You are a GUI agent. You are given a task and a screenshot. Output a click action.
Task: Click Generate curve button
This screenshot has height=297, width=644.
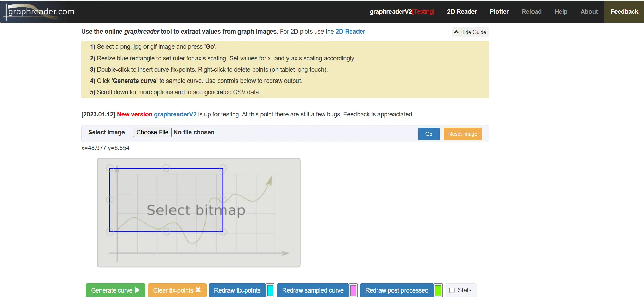(115, 290)
